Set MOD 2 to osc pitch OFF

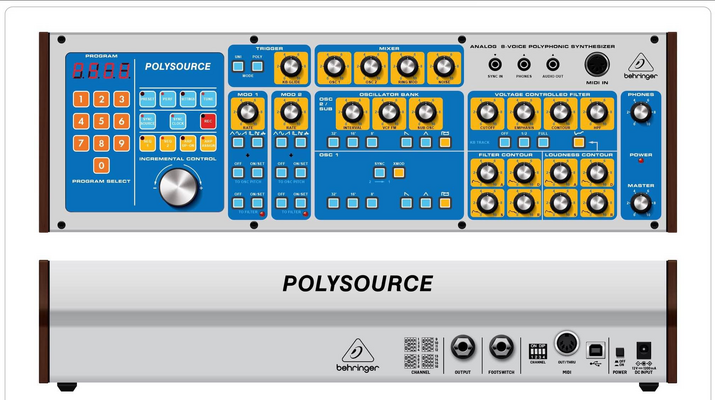tap(281, 173)
